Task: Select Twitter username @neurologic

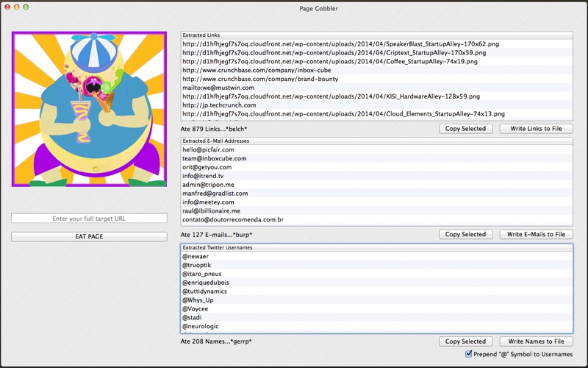Action: click(376, 326)
